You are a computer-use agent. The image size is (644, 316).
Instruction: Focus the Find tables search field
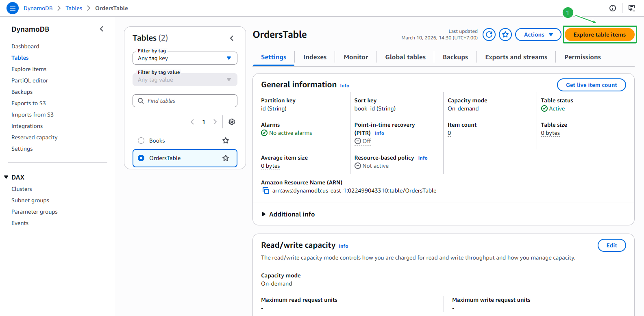185,101
